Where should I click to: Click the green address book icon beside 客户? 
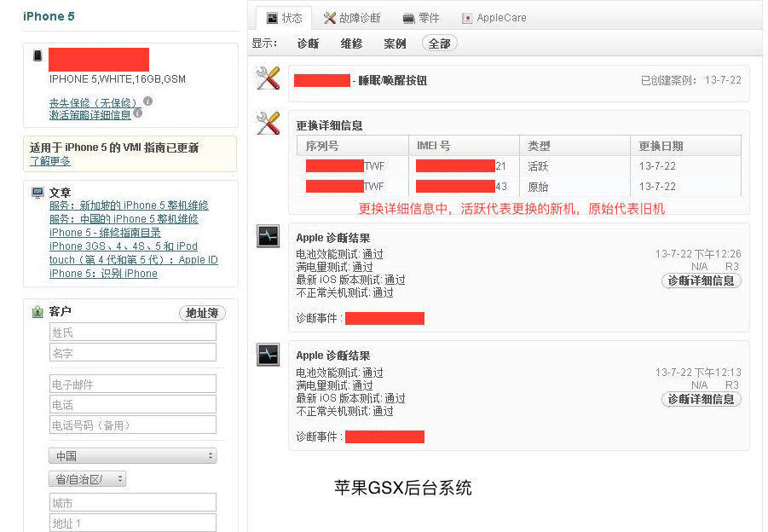[38, 311]
